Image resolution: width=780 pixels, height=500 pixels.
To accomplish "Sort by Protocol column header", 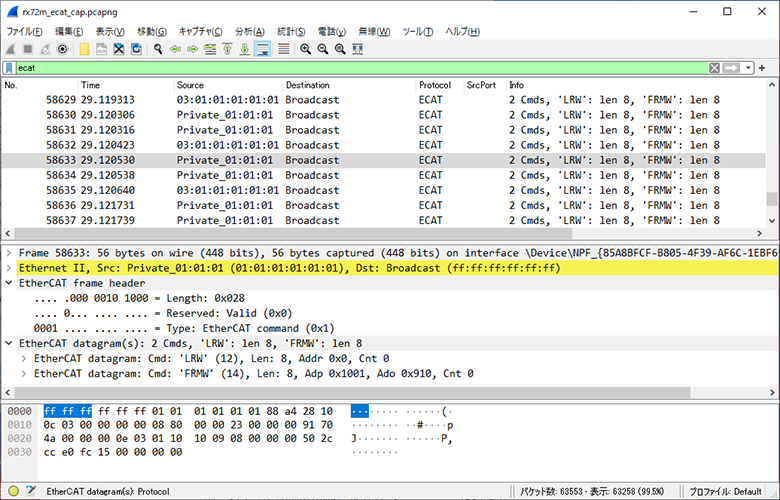I will (440, 85).
